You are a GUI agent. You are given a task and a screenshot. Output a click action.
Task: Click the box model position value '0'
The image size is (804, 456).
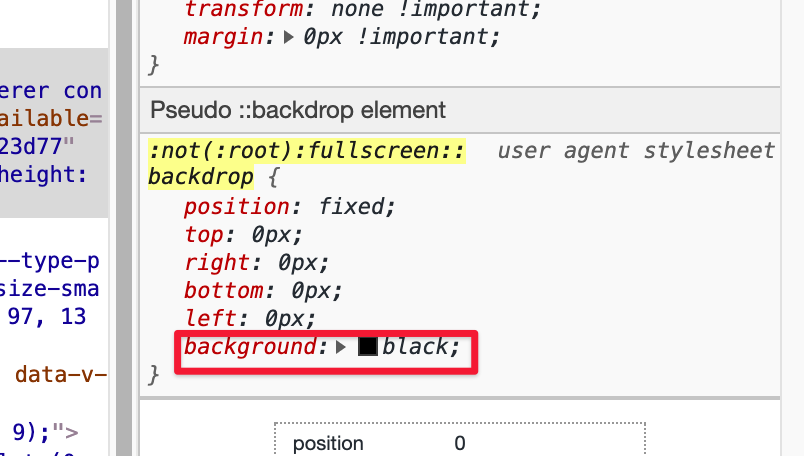[x=460, y=443]
